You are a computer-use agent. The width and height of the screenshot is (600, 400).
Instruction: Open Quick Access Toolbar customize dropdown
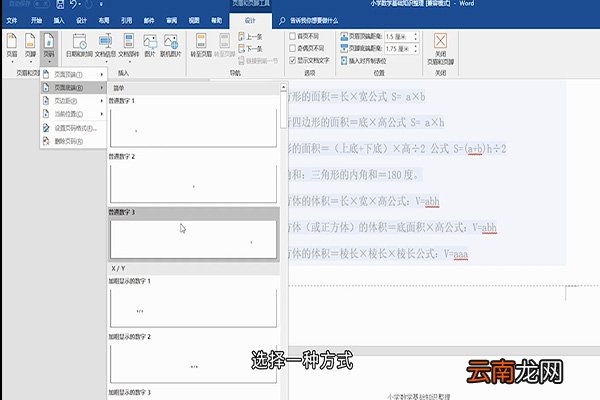tap(101, 4)
